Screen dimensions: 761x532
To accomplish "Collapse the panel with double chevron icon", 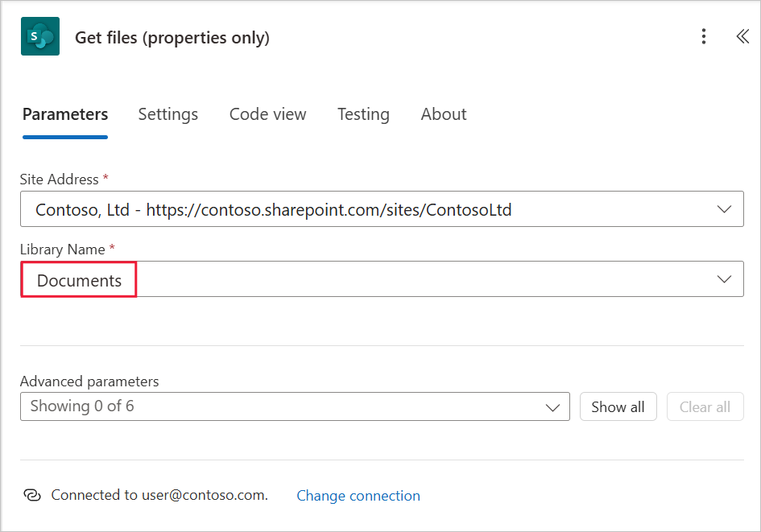I will pyautogui.click(x=742, y=36).
